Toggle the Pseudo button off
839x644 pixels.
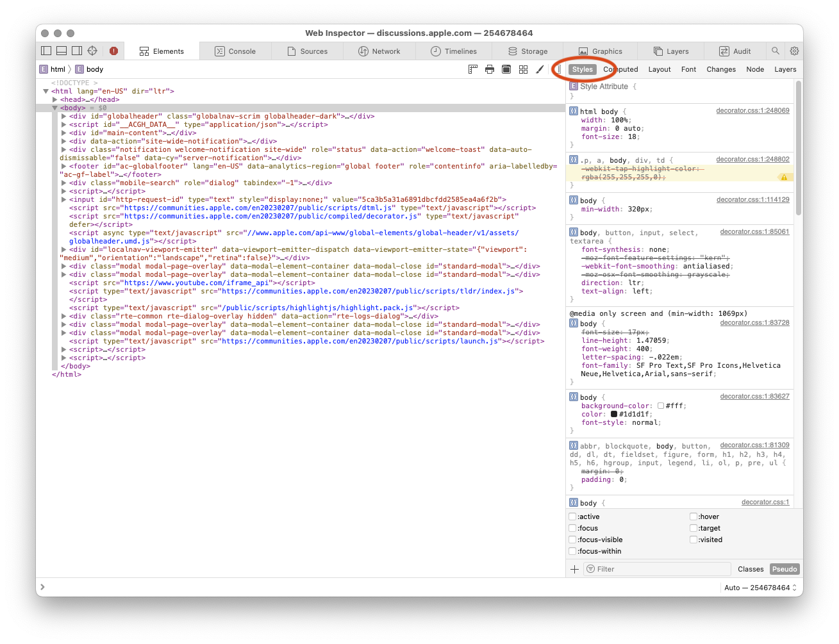(x=785, y=569)
